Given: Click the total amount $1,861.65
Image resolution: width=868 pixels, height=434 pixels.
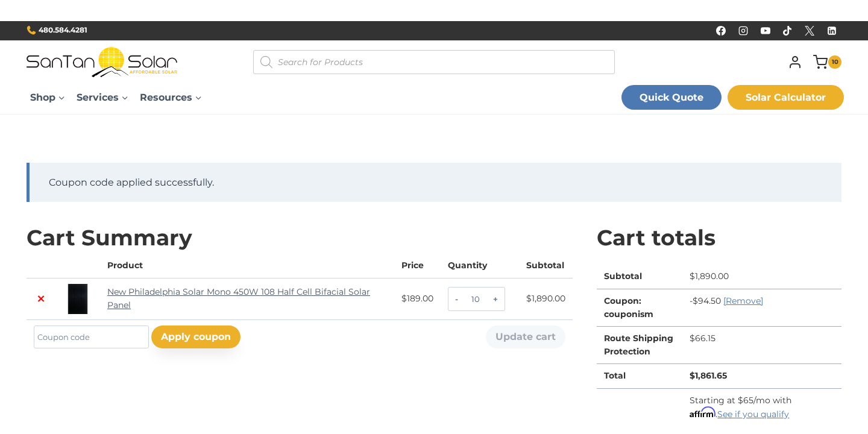Looking at the screenshot, I should tap(708, 376).
